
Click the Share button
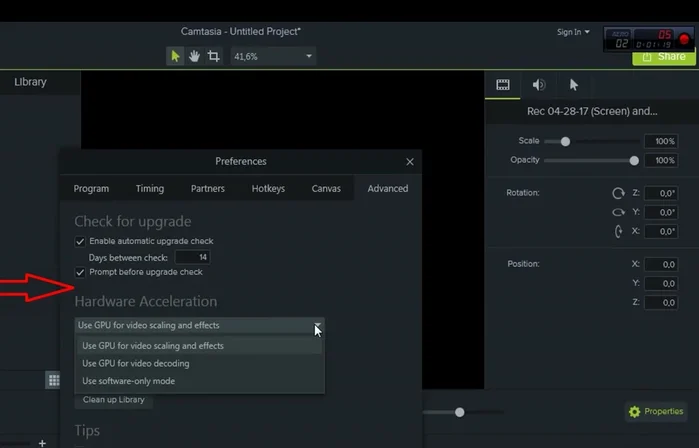coord(664,57)
